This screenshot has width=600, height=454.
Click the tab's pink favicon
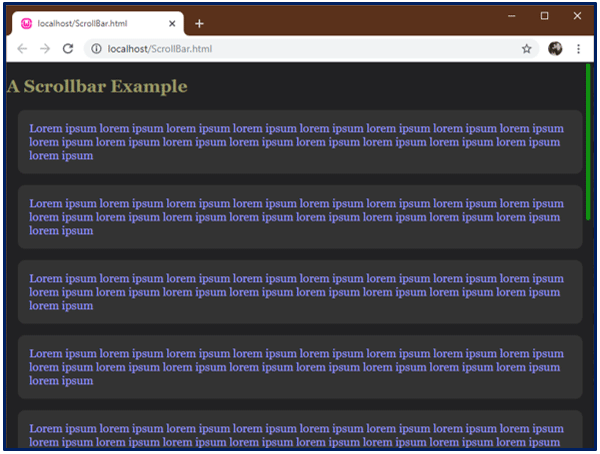coord(26,24)
